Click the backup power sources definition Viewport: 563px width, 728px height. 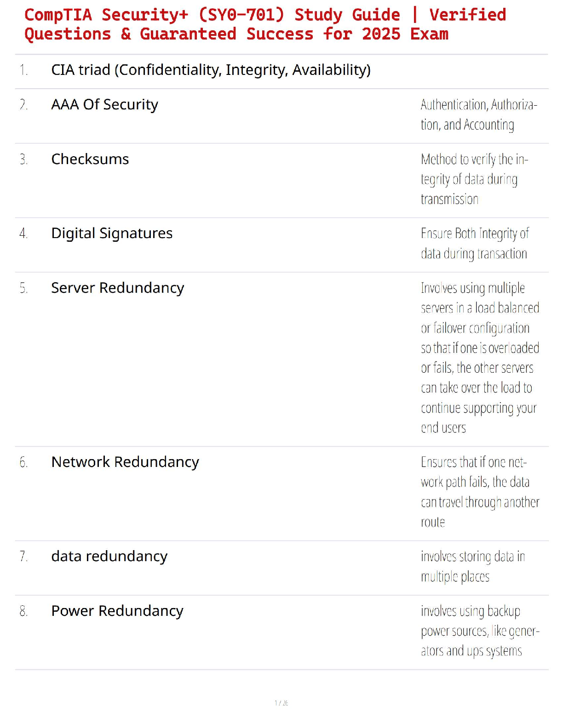click(x=479, y=631)
